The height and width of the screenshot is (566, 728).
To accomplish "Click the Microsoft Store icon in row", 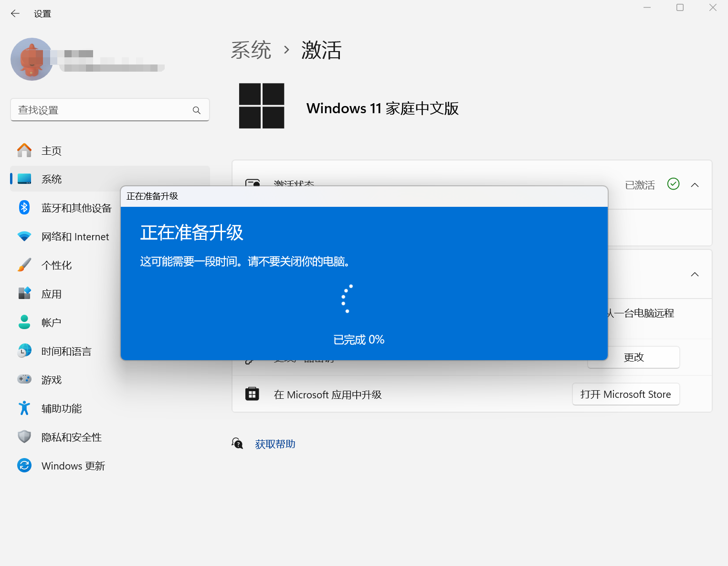I will pyautogui.click(x=252, y=394).
